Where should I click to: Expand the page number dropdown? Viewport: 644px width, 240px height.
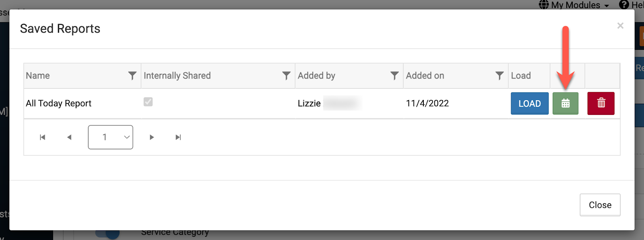pos(111,137)
